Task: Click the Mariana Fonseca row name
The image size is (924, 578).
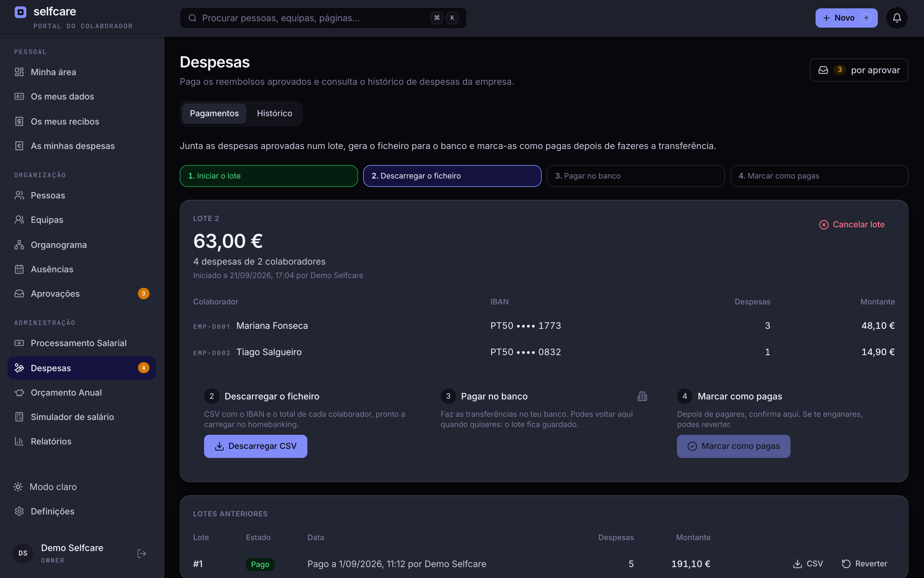Action: pos(272,326)
